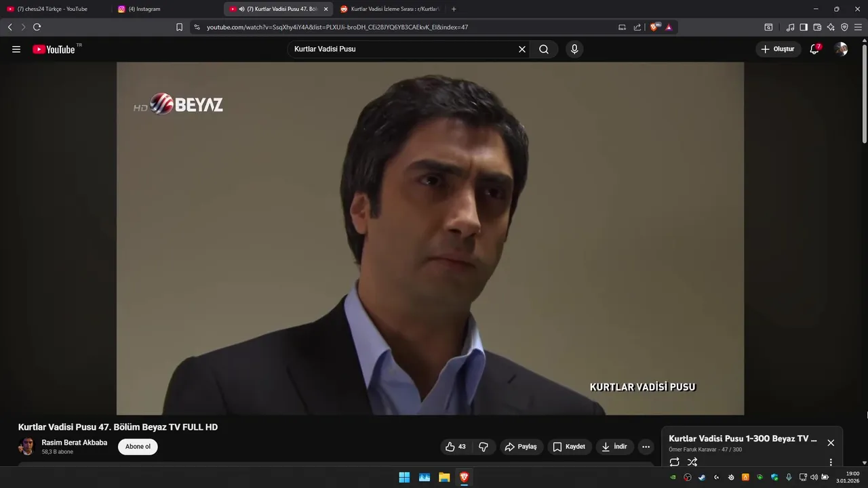Open File Explorer from taskbar
Image resolution: width=868 pixels, height=488 pixels.
pos(444,477)
